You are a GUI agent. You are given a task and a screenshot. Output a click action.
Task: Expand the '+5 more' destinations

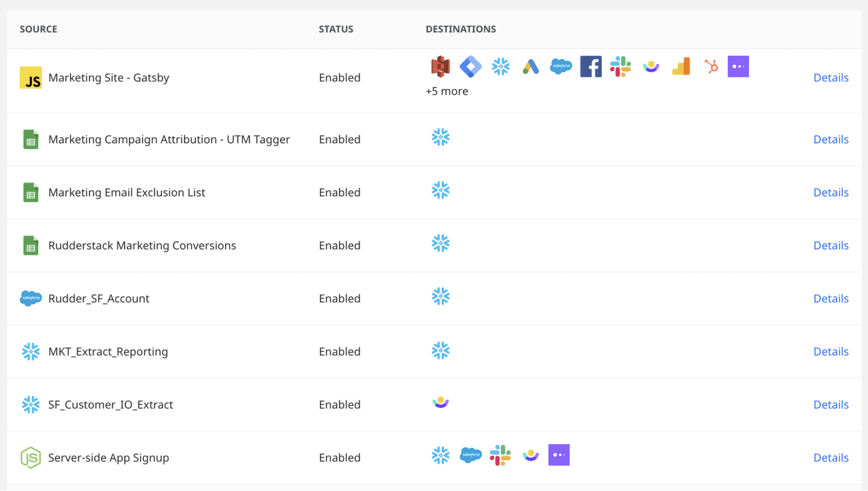[447, 91]
